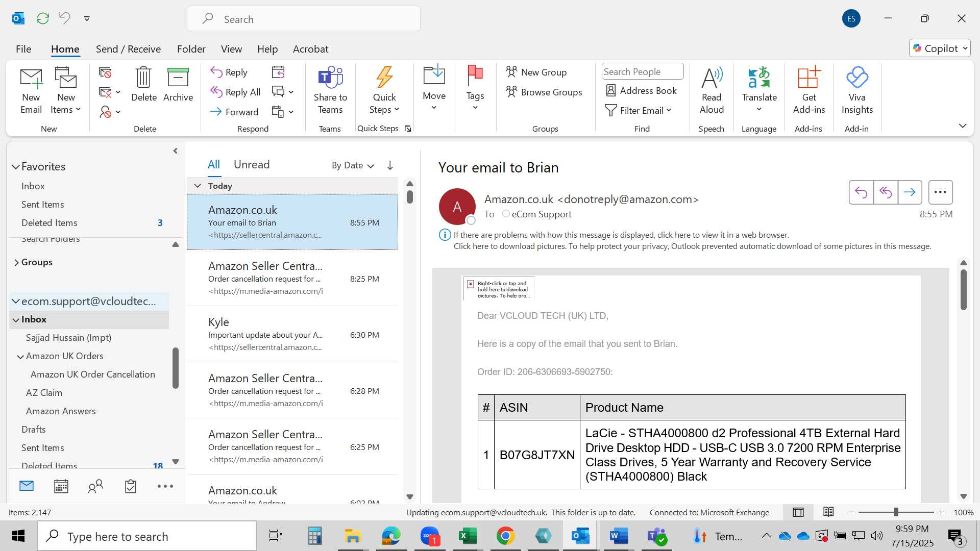980x551 pixels.
Task: Expand the Groups section
Action: [x=16, y=262]
